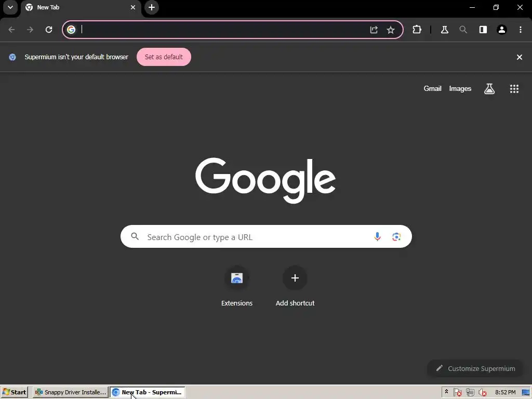Go back to previous page
Image resolution: width=532 pixels, height=399 pixels.
11,30
